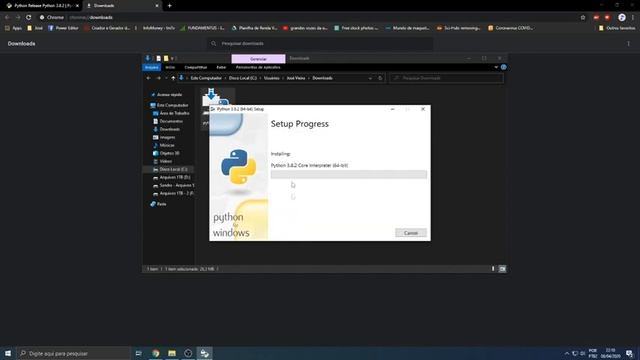Click the Explorer quick access properties icon
This screenshot has width=640, height=360.
coord(158,58)
